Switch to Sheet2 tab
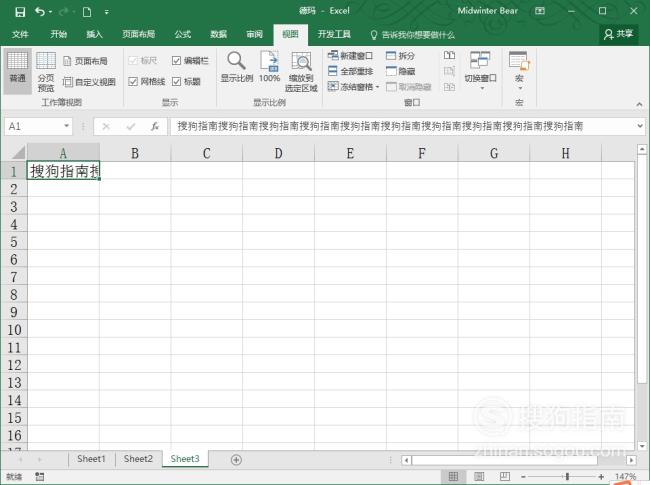This screenshot has height=485, width=650. click(x=138, y=459)
